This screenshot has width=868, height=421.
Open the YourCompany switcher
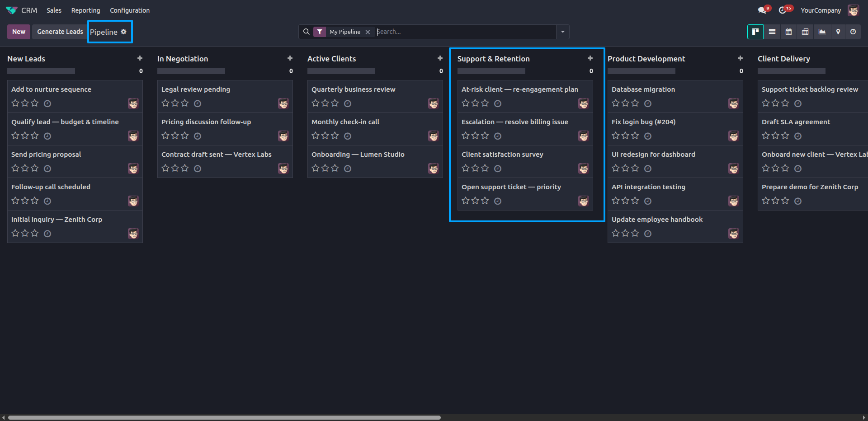pyautogui.click(x=821, y=10)
